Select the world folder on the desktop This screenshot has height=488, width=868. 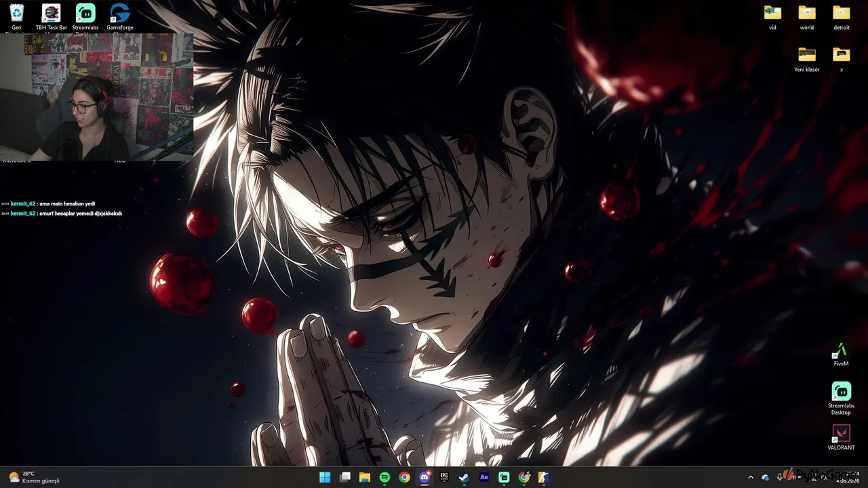pyautogui.click(x=807, y=18)
